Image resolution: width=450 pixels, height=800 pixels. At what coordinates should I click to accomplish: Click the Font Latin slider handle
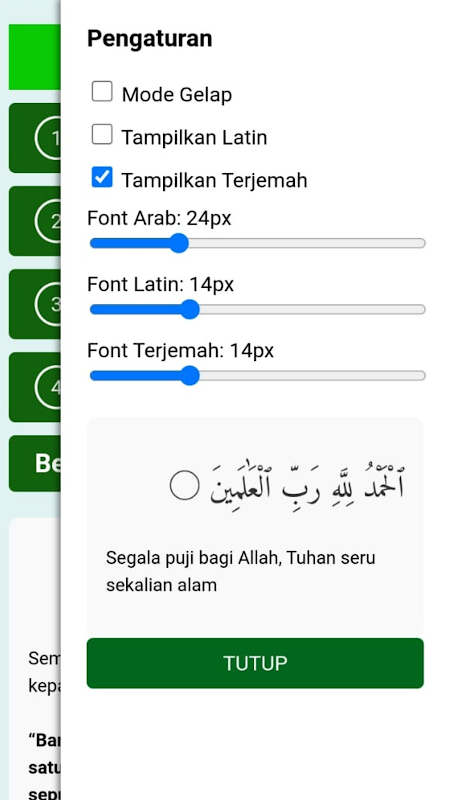coord(190,310)
